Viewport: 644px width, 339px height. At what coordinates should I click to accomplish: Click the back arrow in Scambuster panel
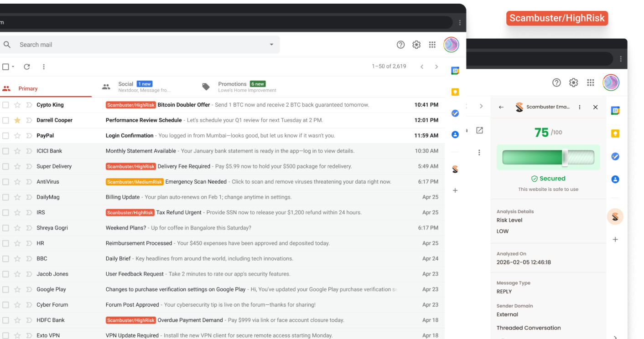point(501,107)
